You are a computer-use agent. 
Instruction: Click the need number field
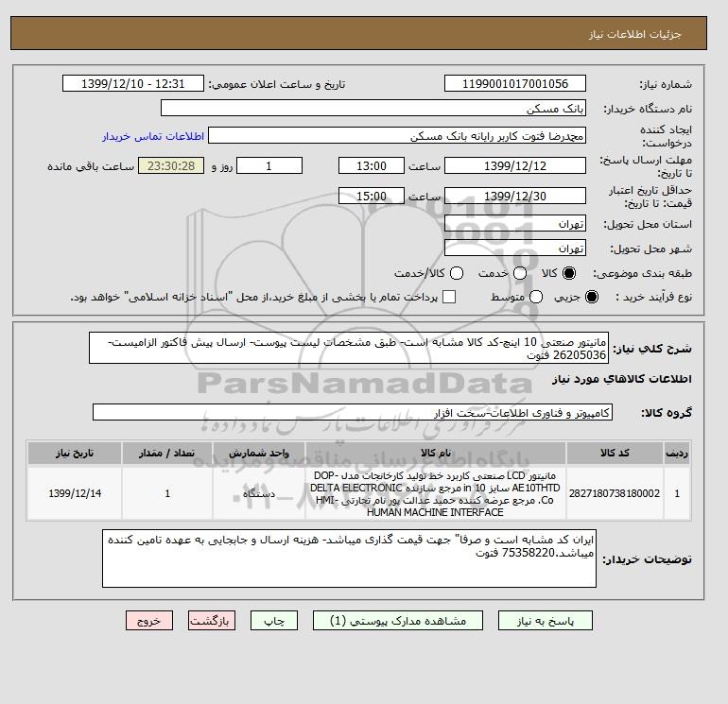(515, 83)
